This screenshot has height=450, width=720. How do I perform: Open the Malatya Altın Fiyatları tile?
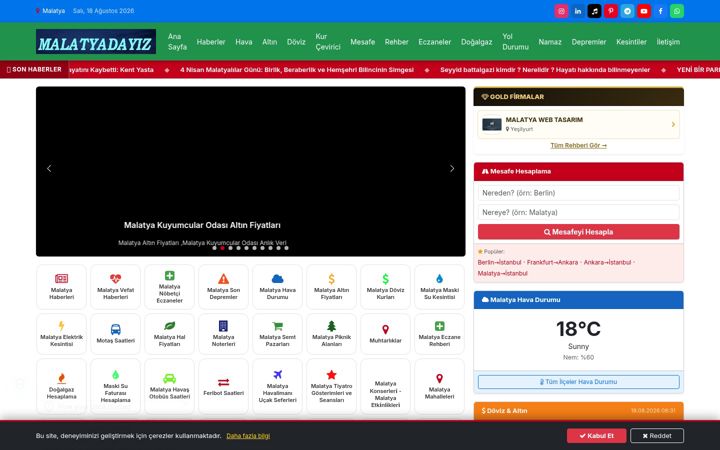click(332, 287)
